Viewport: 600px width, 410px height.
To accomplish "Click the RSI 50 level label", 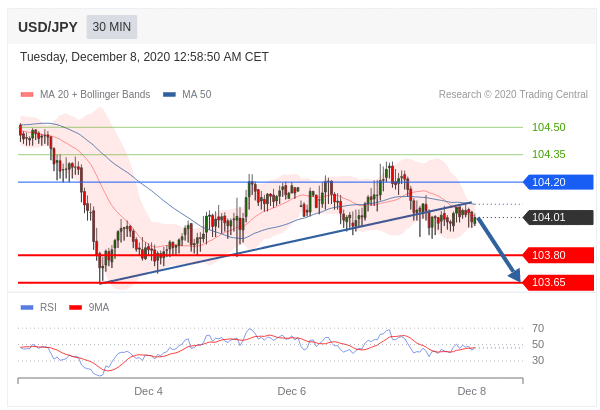I will (538, 344).
